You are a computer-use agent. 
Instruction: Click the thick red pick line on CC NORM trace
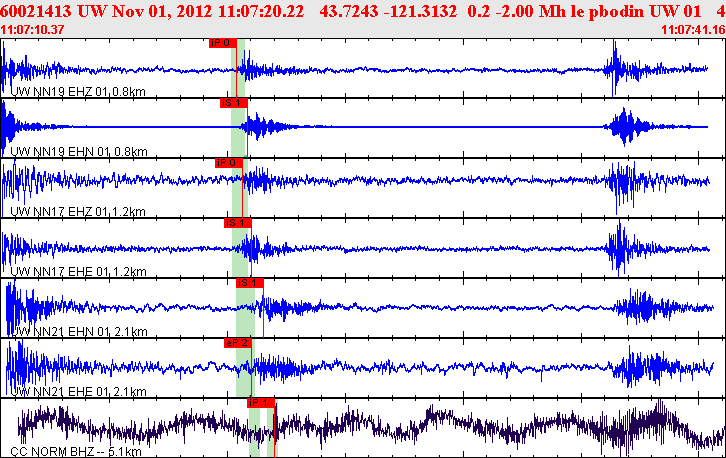tap(274, 426)
